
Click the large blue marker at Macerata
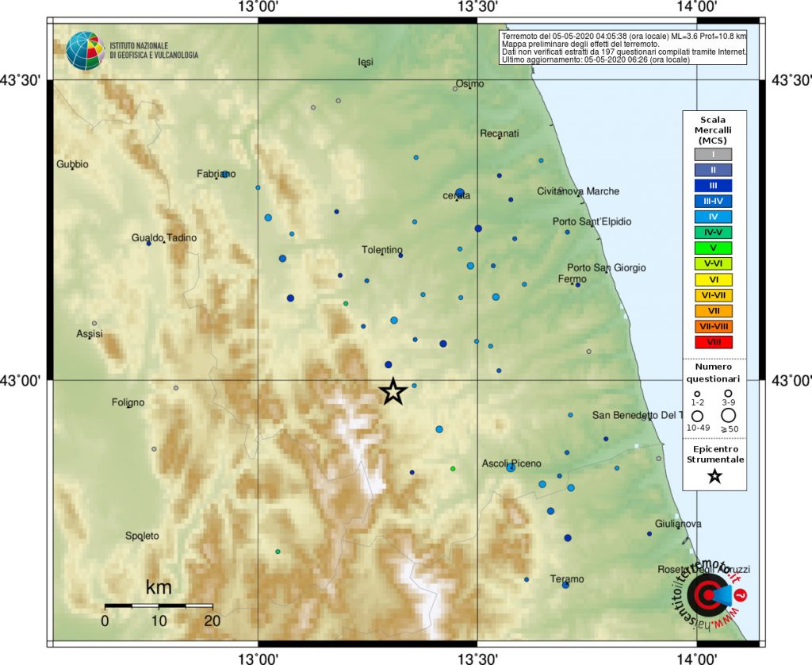(460, 193)
